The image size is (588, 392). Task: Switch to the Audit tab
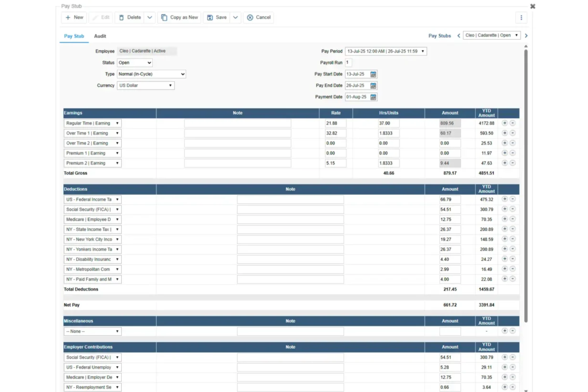[100, 36]
